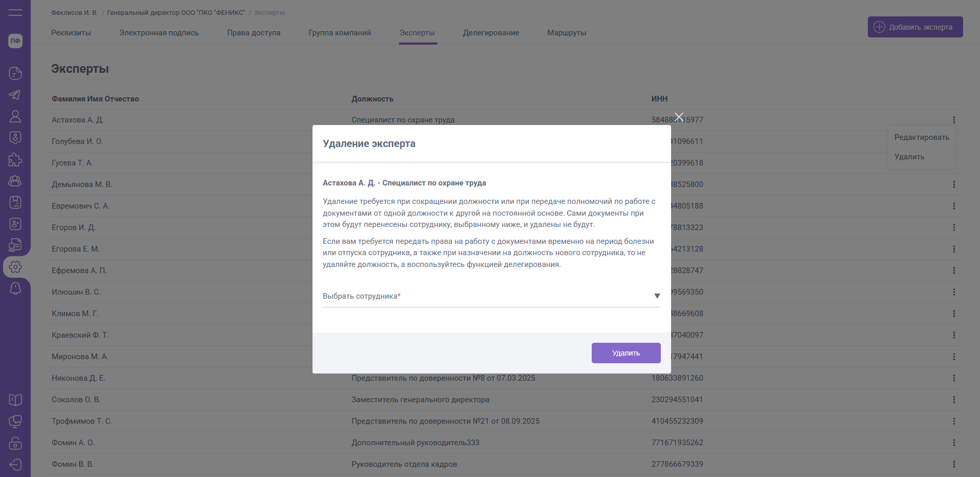Open the hamburger menu in the sidebar
The height and width of the screenshot is (477, 980).
[15, 12]
